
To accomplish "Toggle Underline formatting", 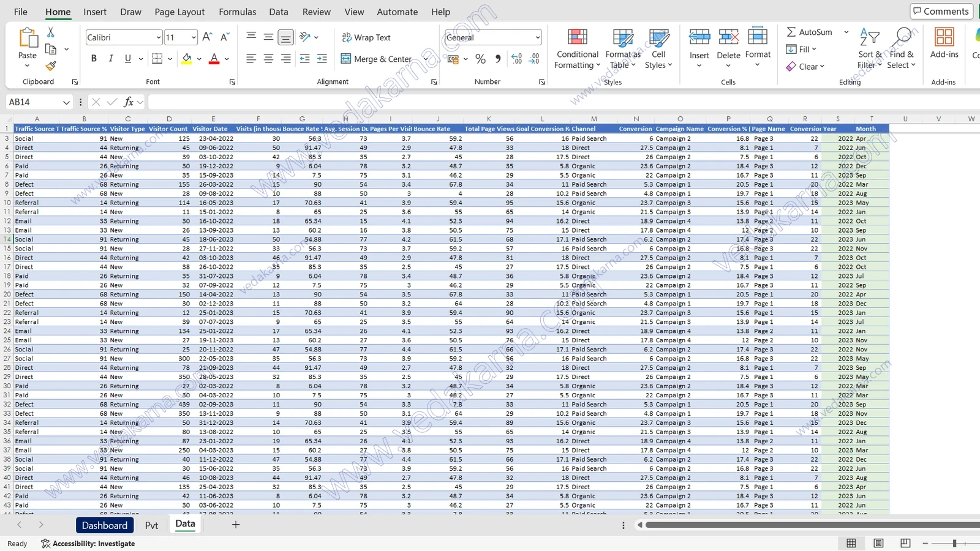I will click(x=128, y=59).
